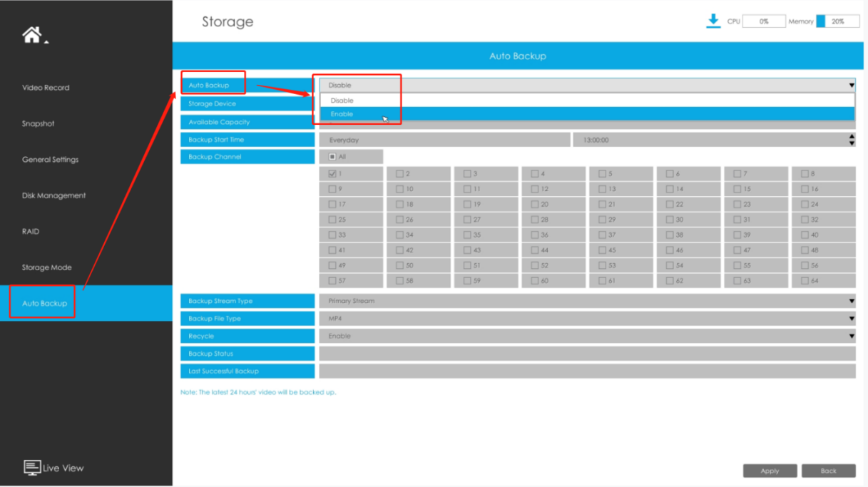Tick channel 2 checkbox
This screenshot has width=868, height=487.
point(399,173)
